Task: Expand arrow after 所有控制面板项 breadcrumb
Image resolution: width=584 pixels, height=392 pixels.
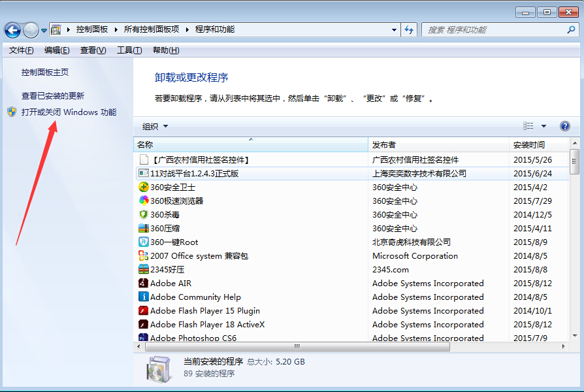Action: (x=187, y=30)
